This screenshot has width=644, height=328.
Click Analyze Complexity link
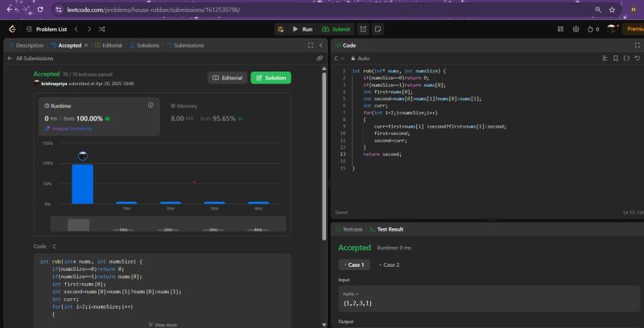pos(69,129)
